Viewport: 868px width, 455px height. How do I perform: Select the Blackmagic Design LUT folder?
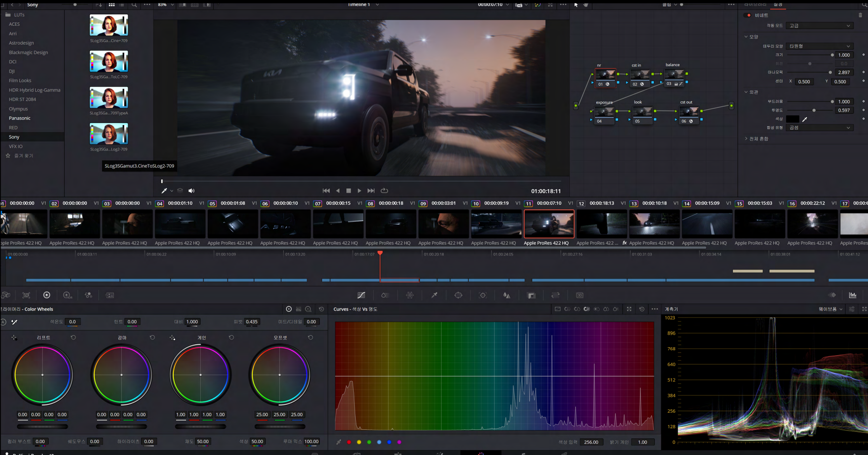click(x=28, y=52)
